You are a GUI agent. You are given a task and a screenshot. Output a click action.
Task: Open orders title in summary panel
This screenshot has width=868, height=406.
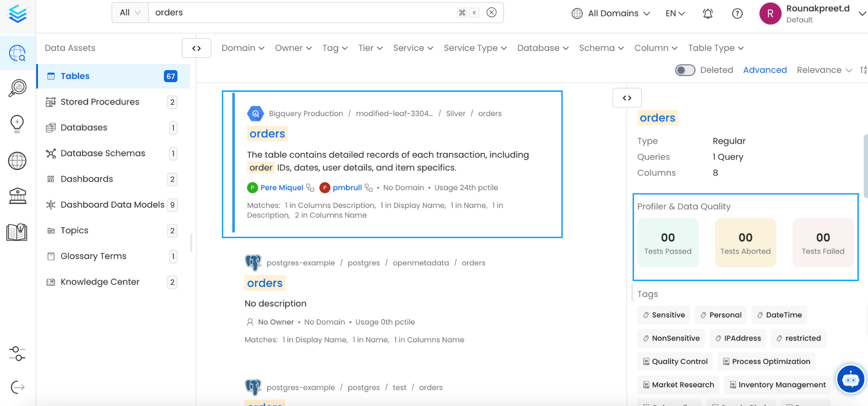tap(657, 118)
